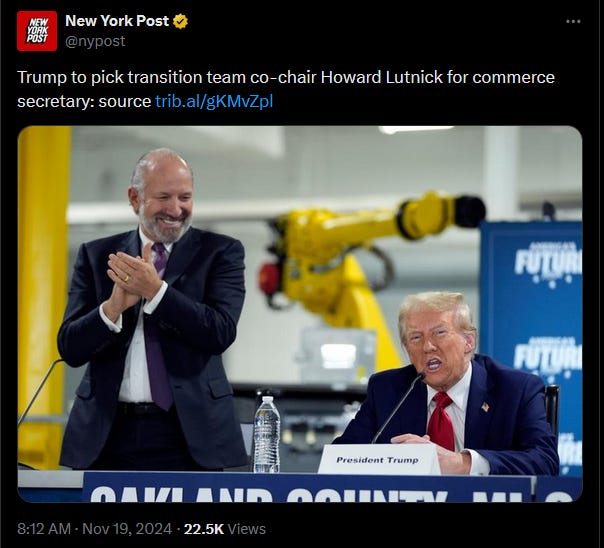Click the gold verified badge
Screen dimensions: 604x548
pyautogui.click(x=180, y=21)
